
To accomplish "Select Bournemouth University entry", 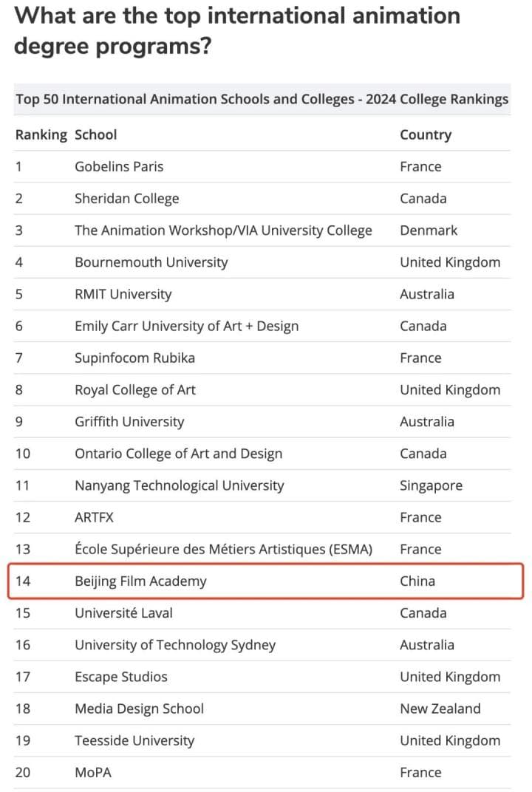I will click(x=151, y=262).
